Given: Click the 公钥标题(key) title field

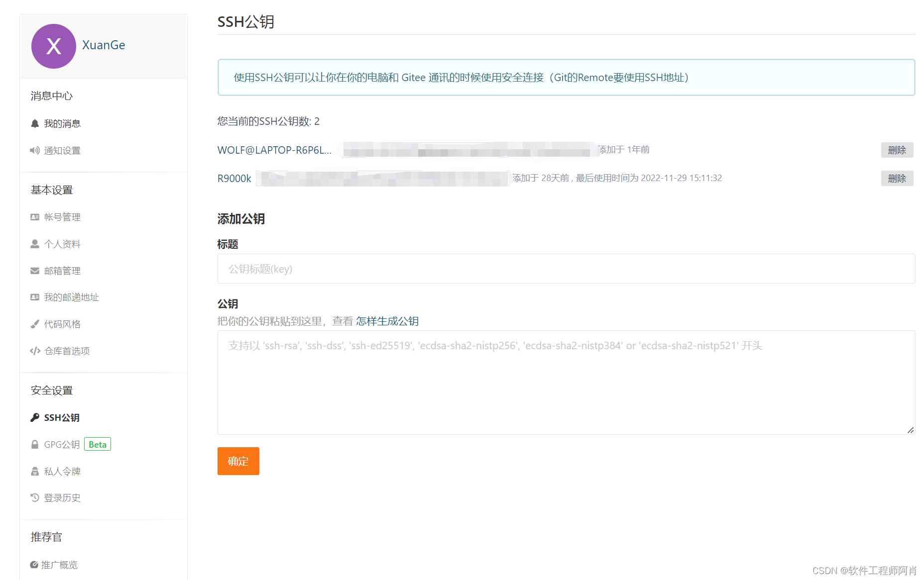Looking at the screenshot, I should [x=566, y=269].
